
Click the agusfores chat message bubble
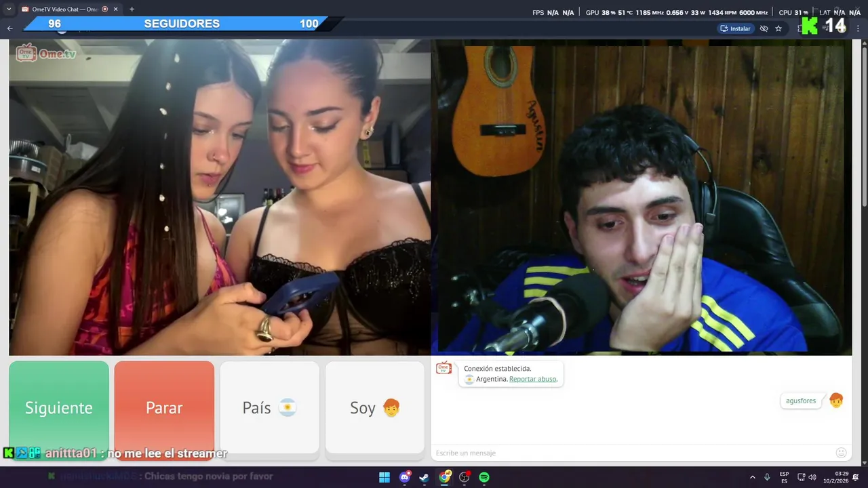(x=801, y=401)
